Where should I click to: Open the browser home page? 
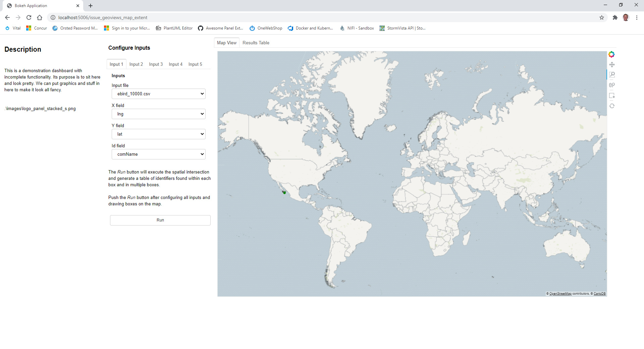(40, 17)
